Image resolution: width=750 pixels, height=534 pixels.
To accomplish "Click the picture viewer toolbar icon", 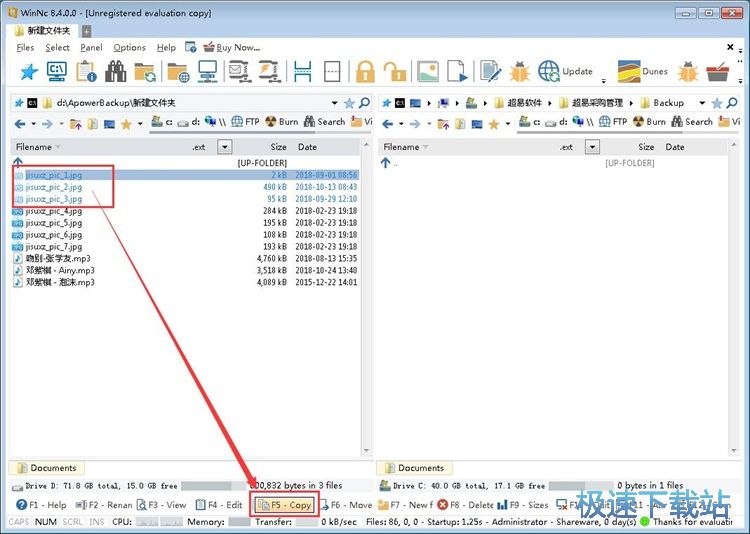I will coord(428,72).
